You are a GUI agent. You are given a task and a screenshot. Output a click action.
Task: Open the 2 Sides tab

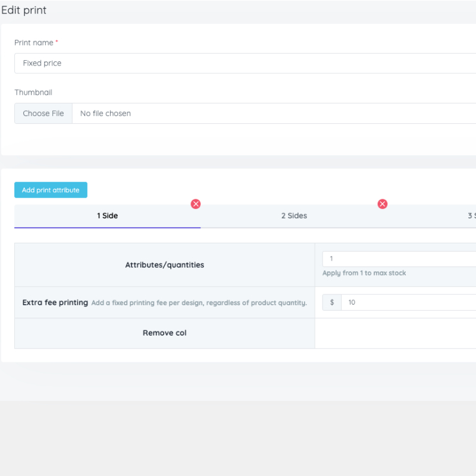tap(294, 216)
